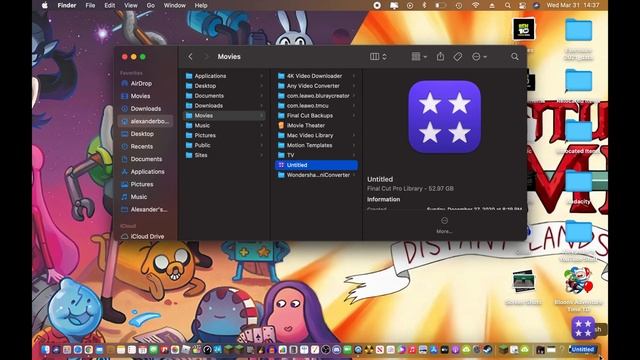This screenshot has width=640, height=360.
Task: Click the Finder back navigation arrow
Action: click(x=190, y=57)
